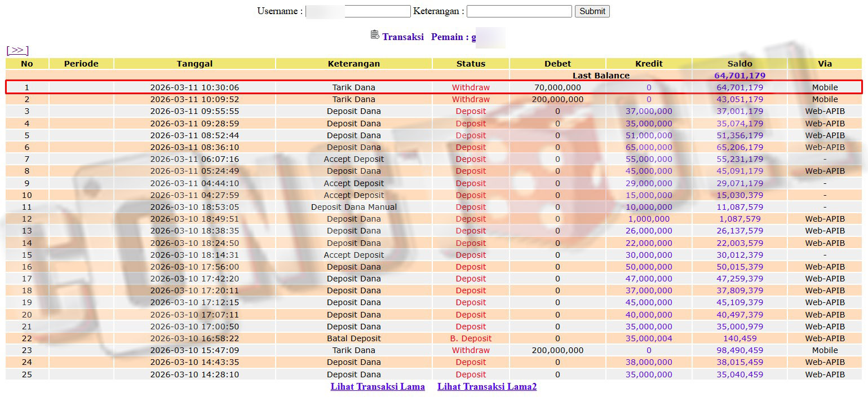Click the 70,000,000 debet in row 1
Image resolution: width=868 pixels, height=401 pixels.
pyautogui.click(x=557, y=87)
